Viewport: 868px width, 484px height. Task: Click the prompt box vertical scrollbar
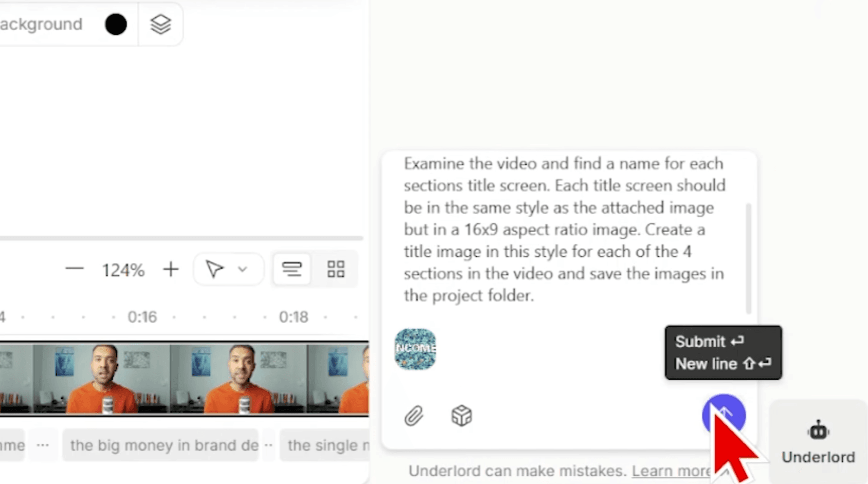(x=748, y=258)
